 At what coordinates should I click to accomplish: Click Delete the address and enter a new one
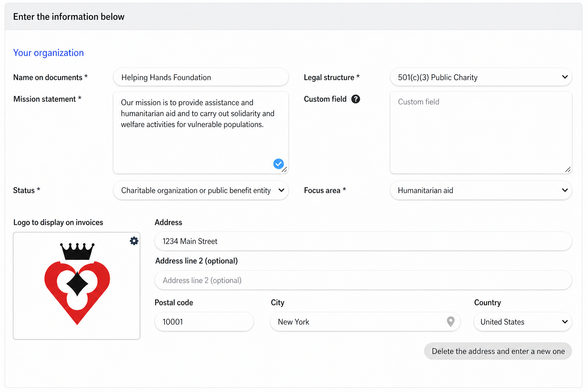(x=498, y=351)
